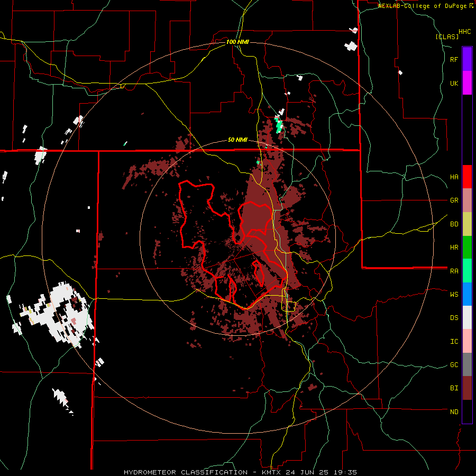476x476 pixels.
Task: Click the ND black legend swatch
Action: tap(467, 411)
